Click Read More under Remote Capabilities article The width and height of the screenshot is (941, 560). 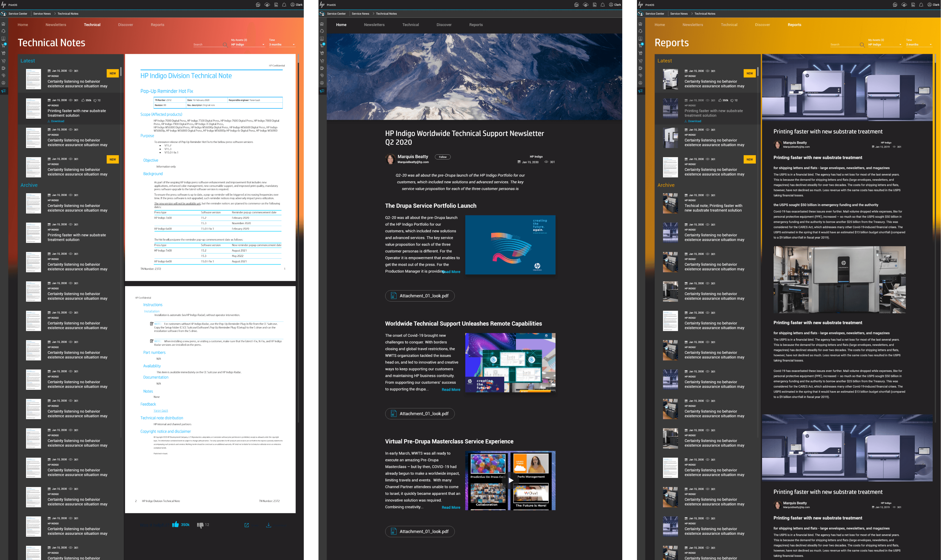451,390
